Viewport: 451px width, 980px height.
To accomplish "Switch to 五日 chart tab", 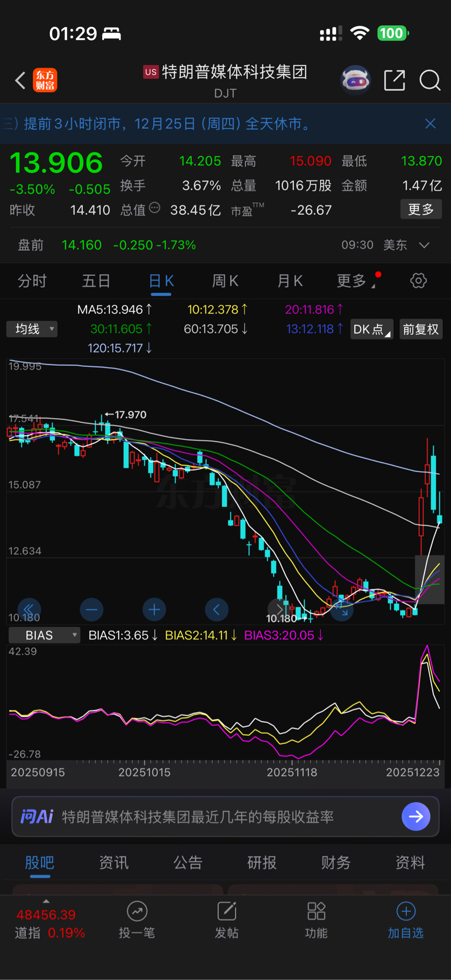I will (96, 281).
